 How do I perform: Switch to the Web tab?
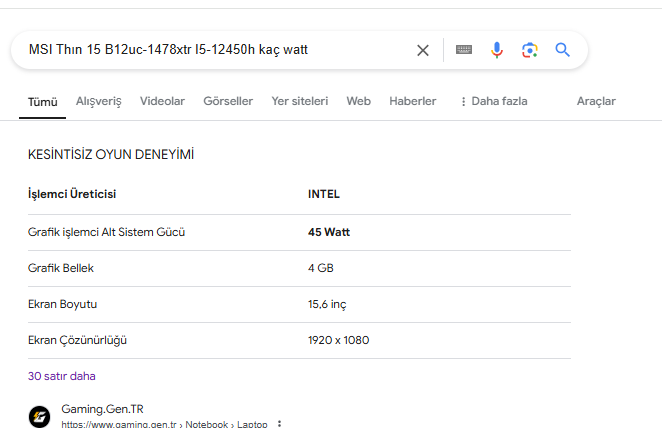pos(358,101)
